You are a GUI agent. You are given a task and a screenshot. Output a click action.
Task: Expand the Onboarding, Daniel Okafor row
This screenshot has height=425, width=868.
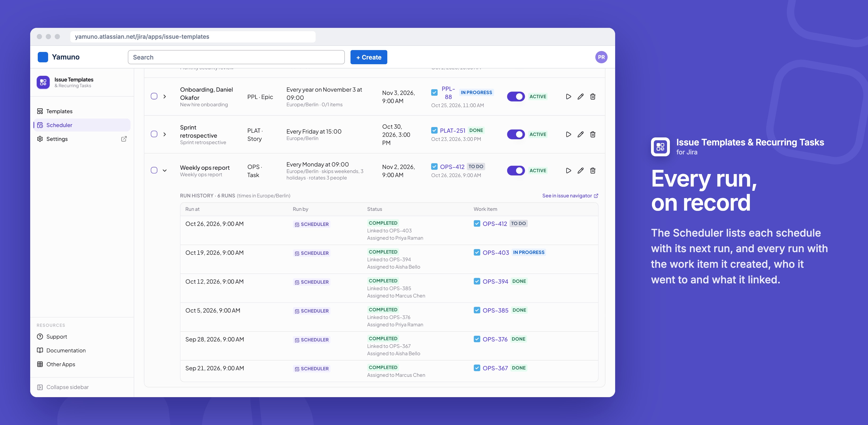164,97
